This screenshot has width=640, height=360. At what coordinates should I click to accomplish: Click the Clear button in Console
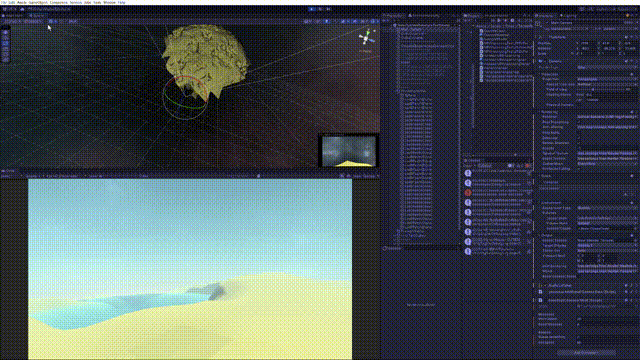[x=467, y=165]
